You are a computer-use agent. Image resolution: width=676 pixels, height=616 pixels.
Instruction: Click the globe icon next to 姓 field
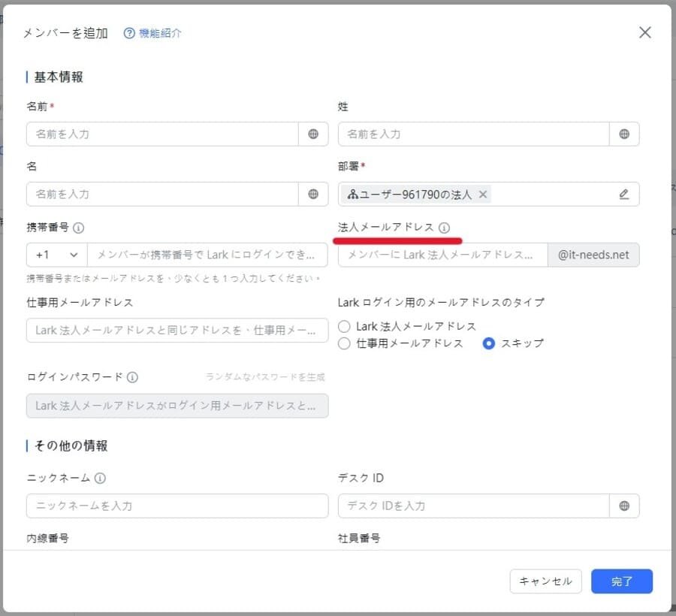[x=624, y=134]
